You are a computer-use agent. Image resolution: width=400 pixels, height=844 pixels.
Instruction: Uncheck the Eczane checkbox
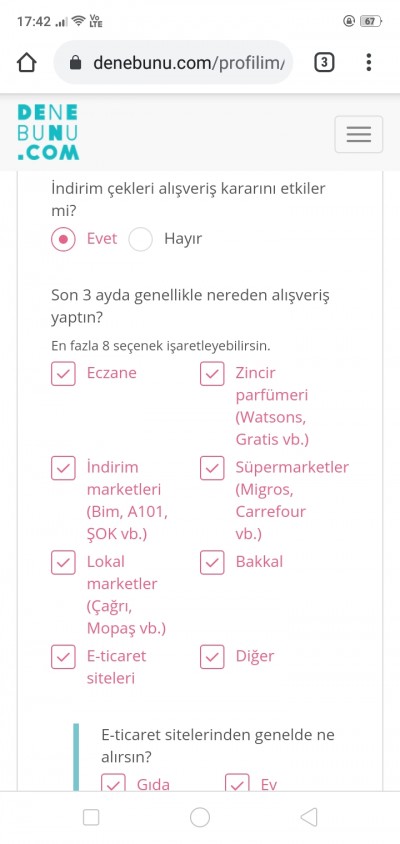click(x=63, y=374)
